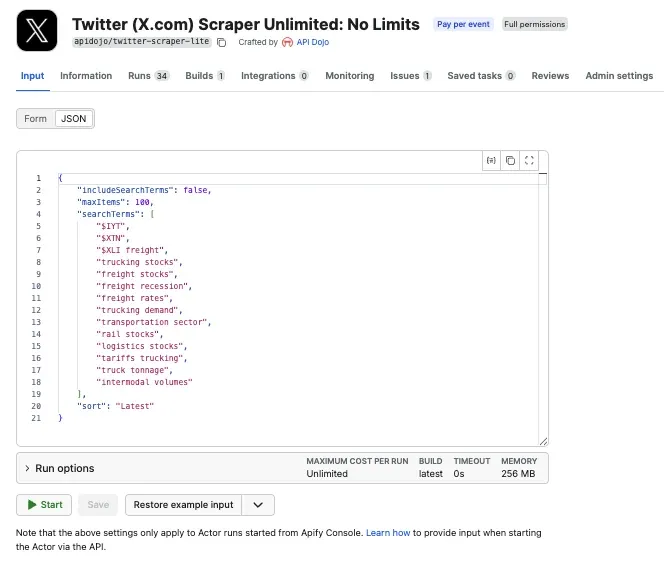Viewport: 664px width, 563px height.
Task: Open the Runs tab
Action: pos(148,76)
